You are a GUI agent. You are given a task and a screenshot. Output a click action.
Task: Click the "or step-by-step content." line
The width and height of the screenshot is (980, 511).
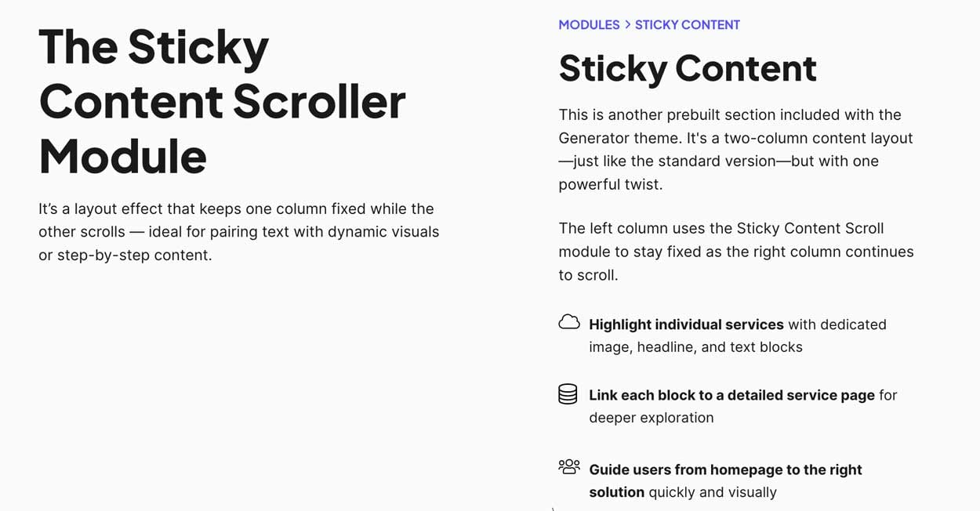[x=125, y=255]
